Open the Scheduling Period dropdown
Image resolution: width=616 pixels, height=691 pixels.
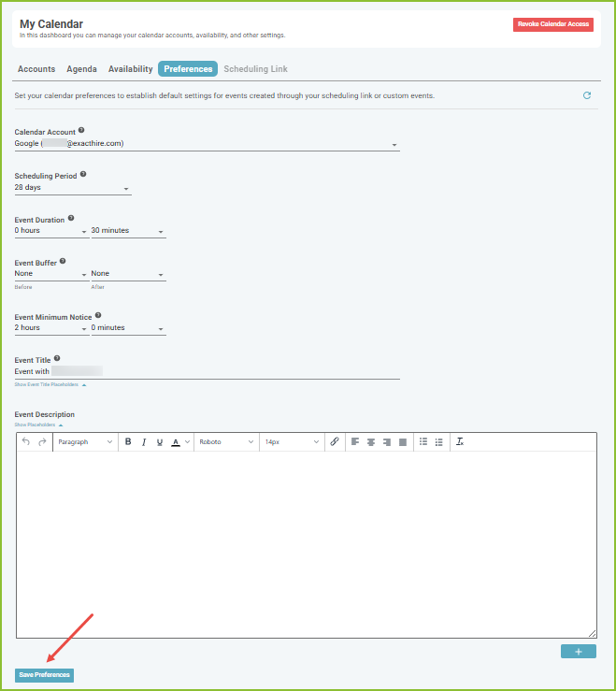[73, 188]
